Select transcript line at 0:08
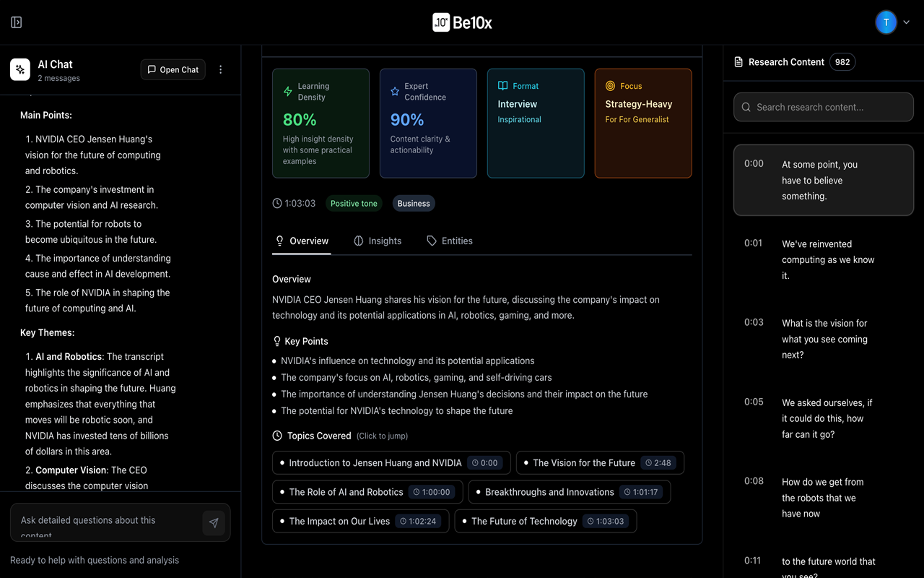The width and height of the screenshot is (924, 578). [x=824, y=499]
